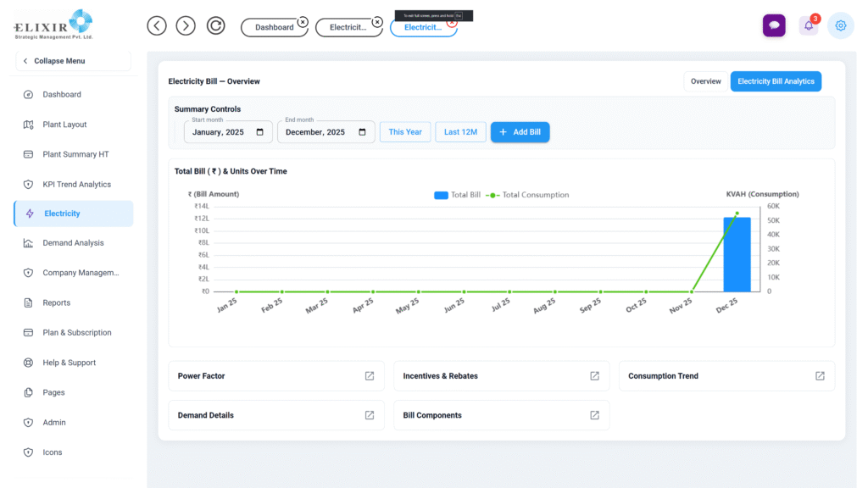Open the settings gear icon
Viewport: 868px width, 488px height.
point(841,25)
